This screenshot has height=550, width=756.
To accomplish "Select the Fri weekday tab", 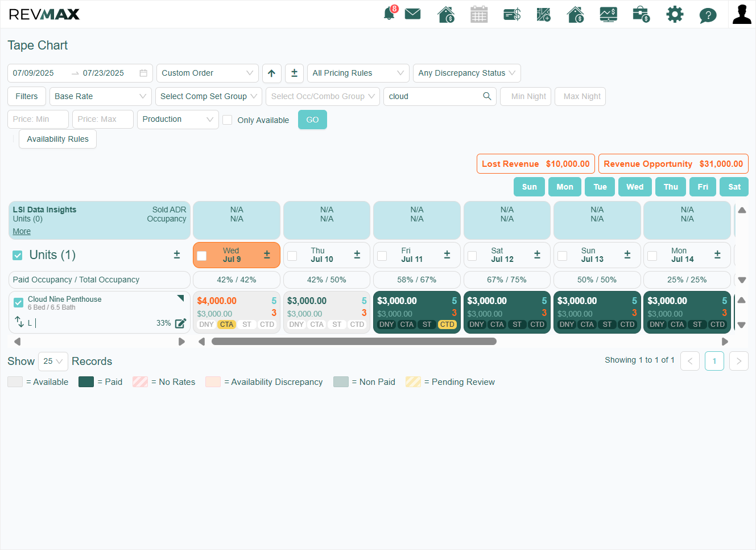I will point(703,187).
